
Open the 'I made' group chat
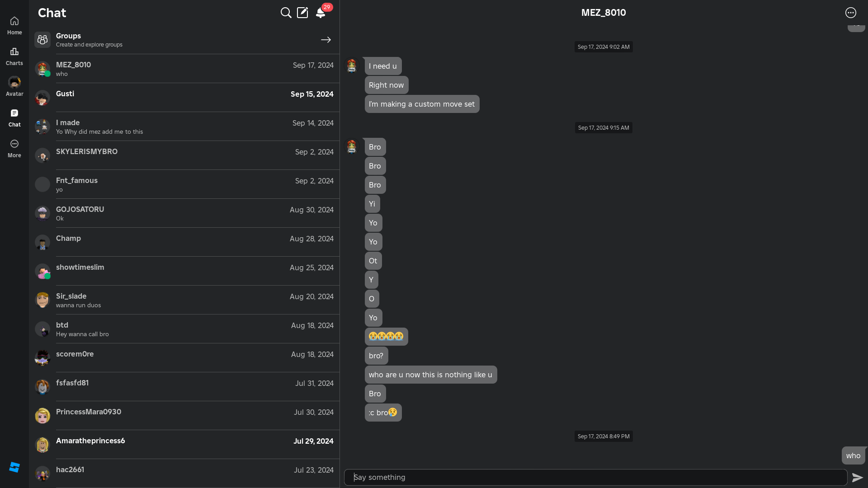point(194,127)
